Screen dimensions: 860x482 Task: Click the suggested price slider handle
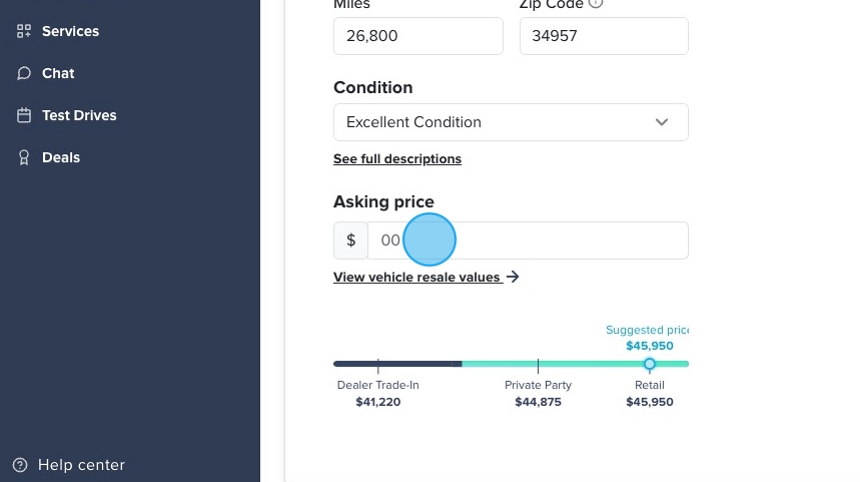(x=649, y=364)
